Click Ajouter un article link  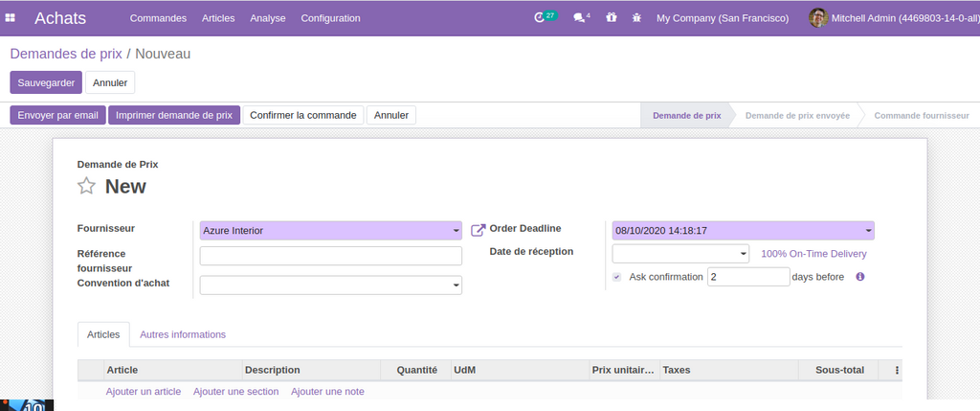click(x=144, y=391)
